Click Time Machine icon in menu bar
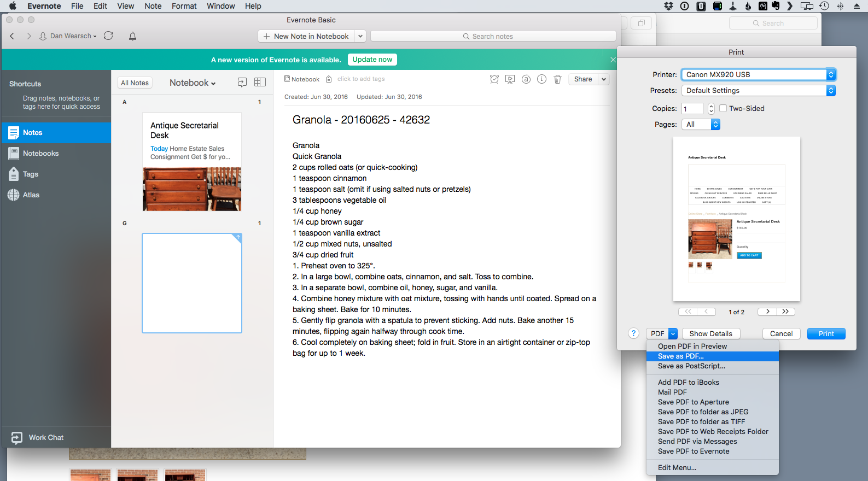 [824, 6]
